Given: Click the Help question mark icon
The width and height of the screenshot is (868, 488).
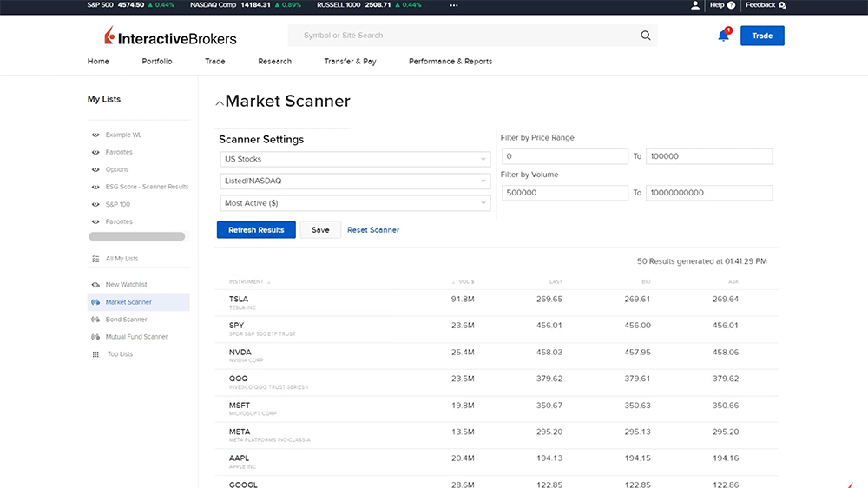Looking at the screenshot, I should (x=731, y=5).
